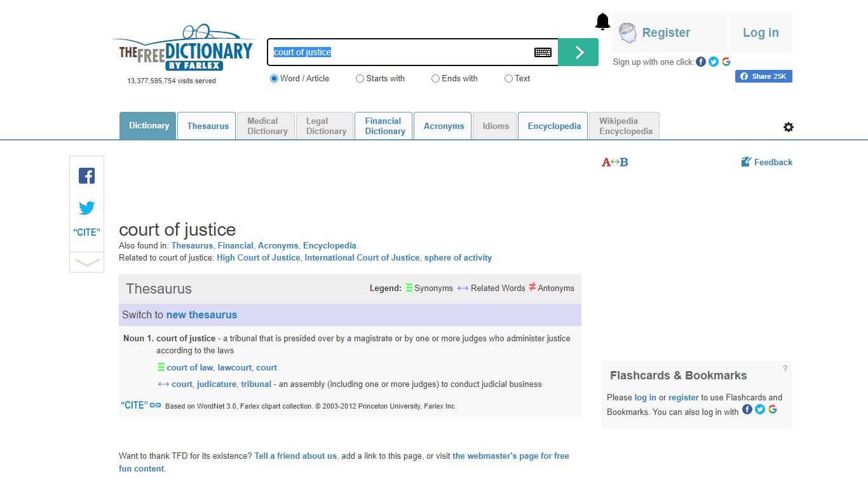
Task: Click the Log in button
Action: pyautogui.click(x=761, y=33)
